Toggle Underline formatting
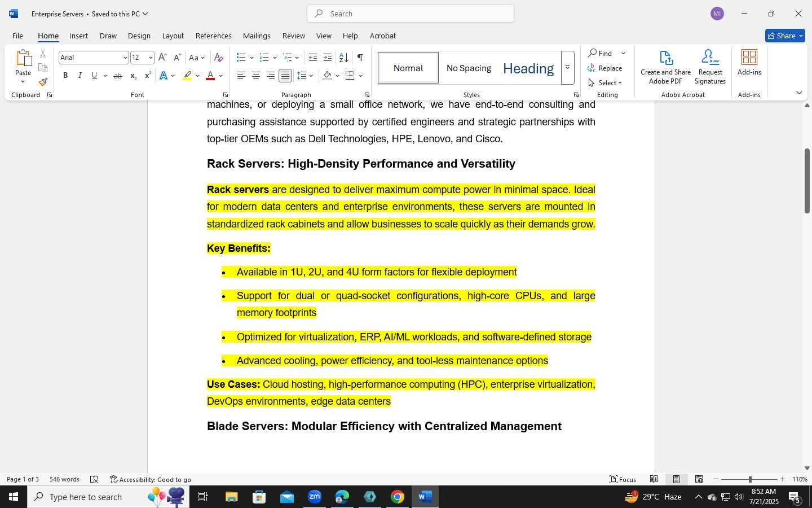The image size is (812, 508). point(94,76)
